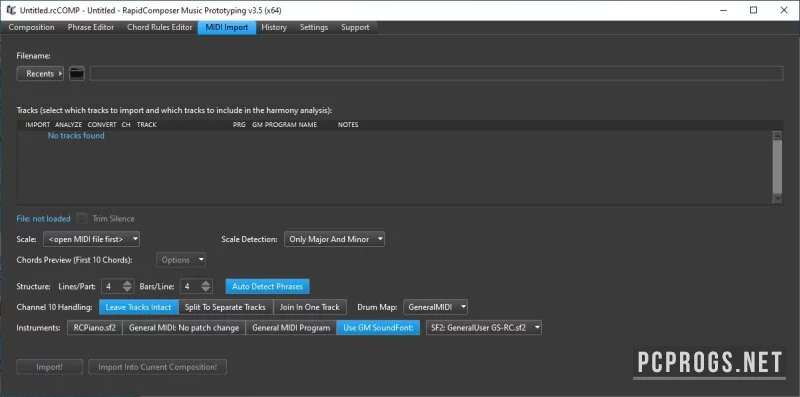Click the Import! button
The width and height of the screenshot is (800, 397).
(x=49, y=367)
